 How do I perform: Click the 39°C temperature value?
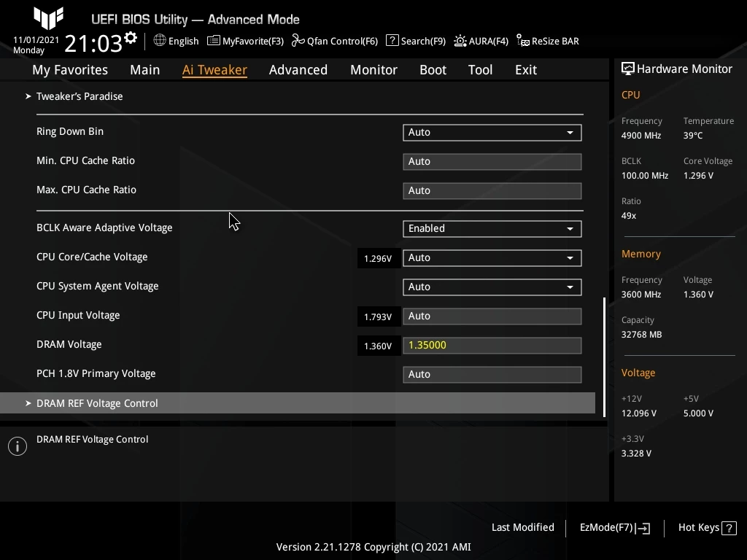tap(693, 136)
